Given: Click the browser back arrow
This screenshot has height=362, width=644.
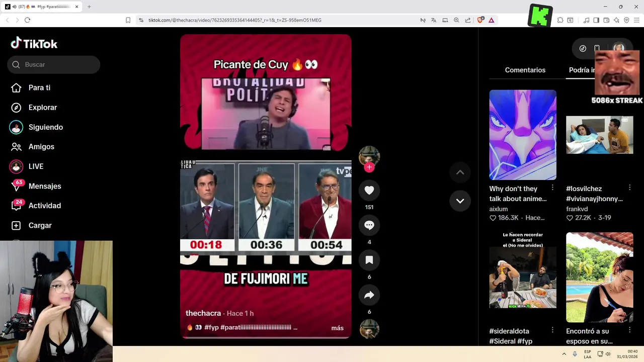Looking at the screenshot, I should click(x=7, y=20).
